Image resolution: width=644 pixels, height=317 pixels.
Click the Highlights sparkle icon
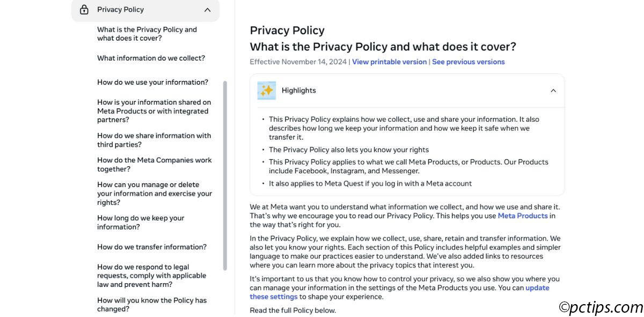pyautogui.click(x=267, y=91)
